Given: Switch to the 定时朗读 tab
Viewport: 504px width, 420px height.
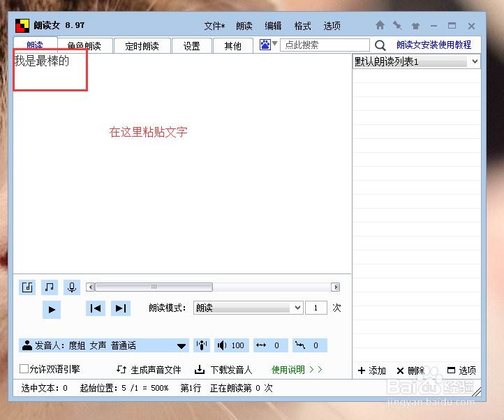Looking at the screenshot, I should 142,45.
